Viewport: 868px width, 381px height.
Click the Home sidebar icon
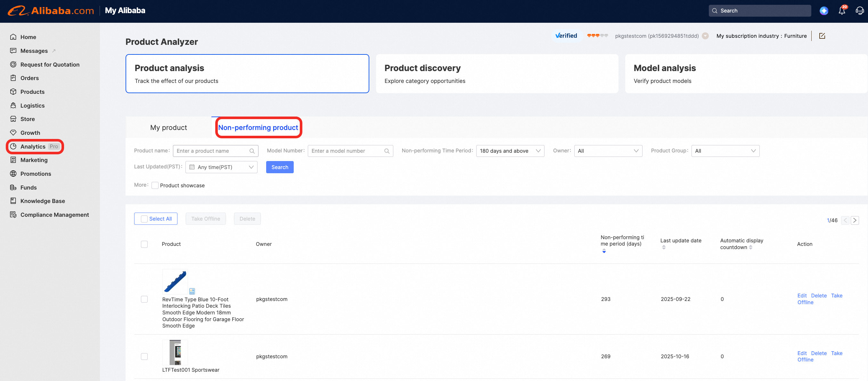[13, 37]
